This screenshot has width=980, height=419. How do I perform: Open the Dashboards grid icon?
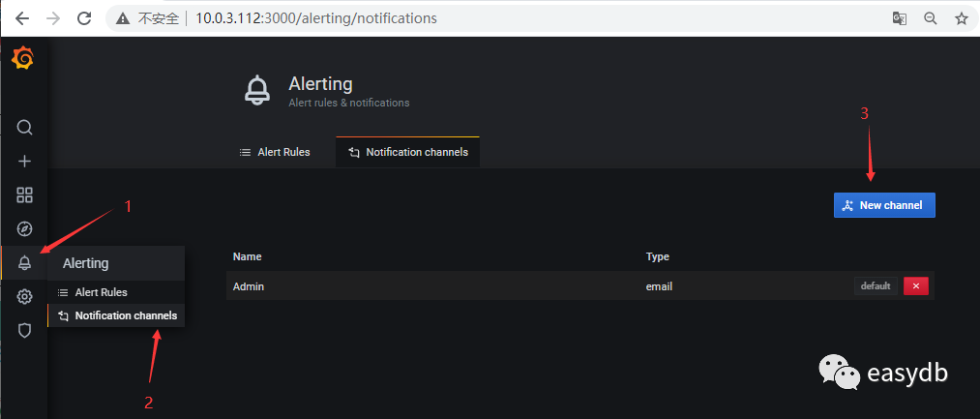[24, 195]
